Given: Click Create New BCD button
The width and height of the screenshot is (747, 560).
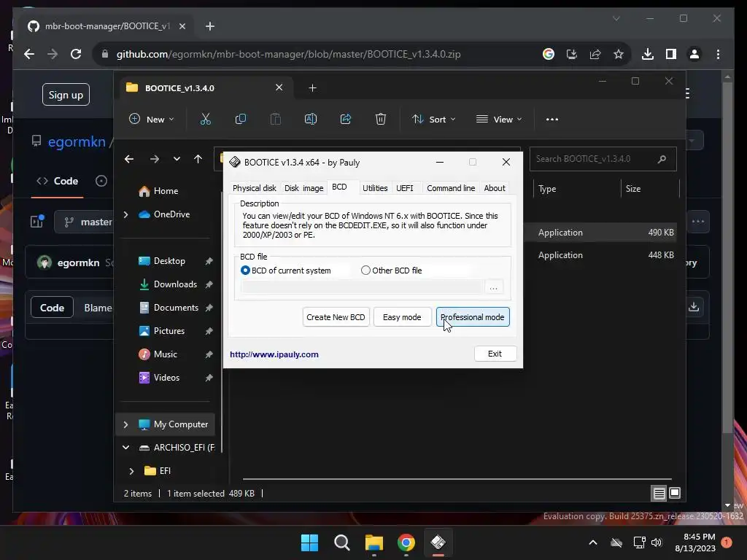Looking at the screenshot, I should 336,317.
